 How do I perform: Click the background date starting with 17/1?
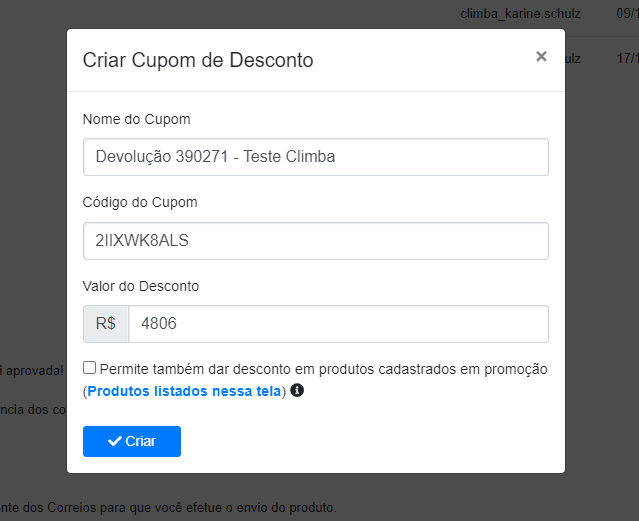coord(628,58)
